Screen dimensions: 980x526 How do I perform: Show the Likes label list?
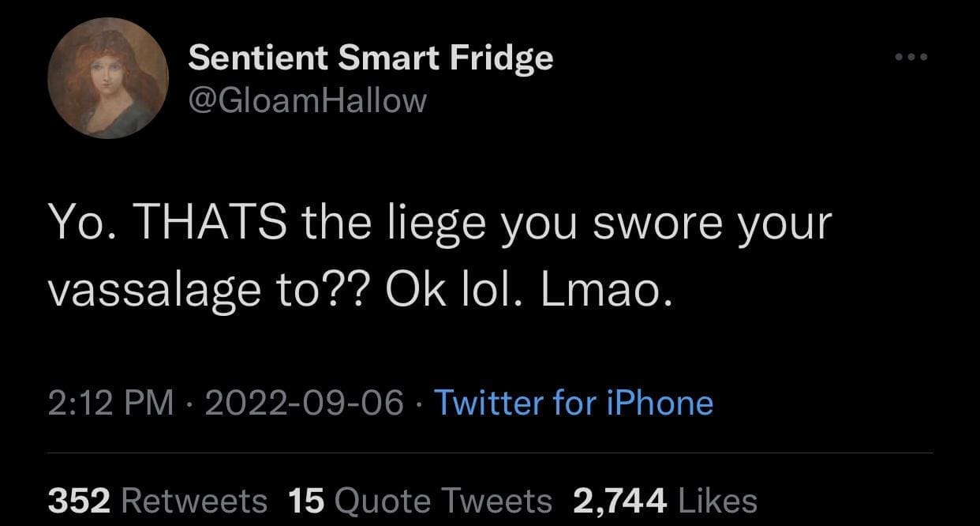pyautogui.click(x=717, y=500)
